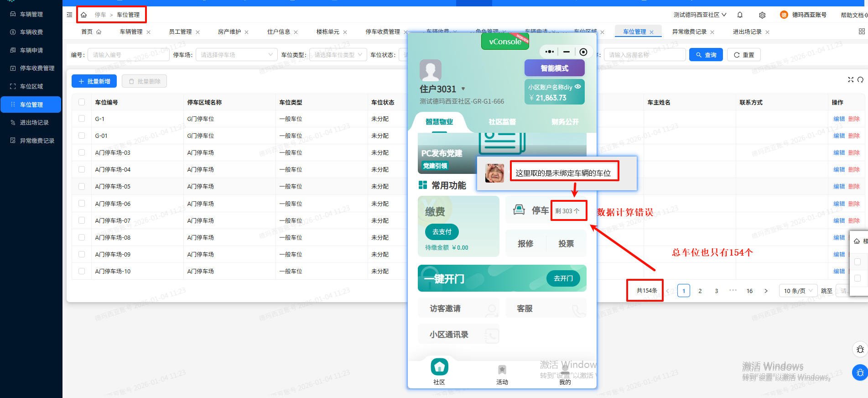This screenshot has width=868, height=398.
Task: Open settings via the gear icon
Action: pyautogui.click(x=762, y=15)
